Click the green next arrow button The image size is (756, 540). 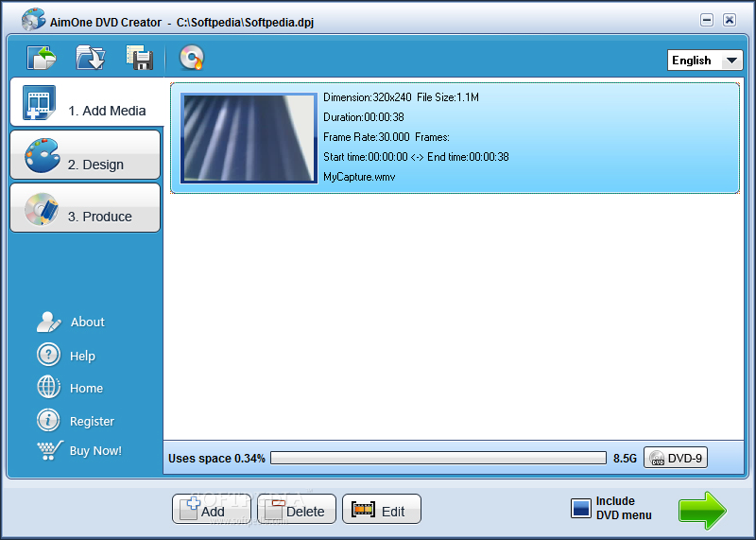[x=702, y=510]
